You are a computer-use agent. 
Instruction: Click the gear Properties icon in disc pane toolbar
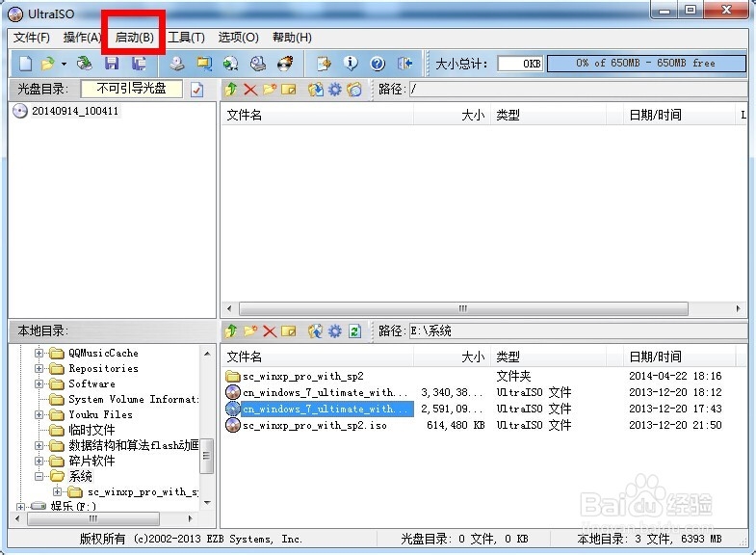pos(334,90)
